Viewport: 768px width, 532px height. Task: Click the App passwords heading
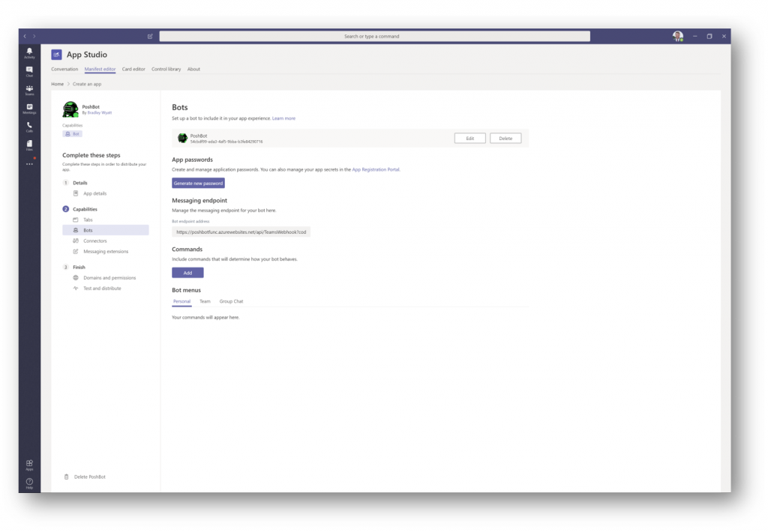(x=192, y=160)
